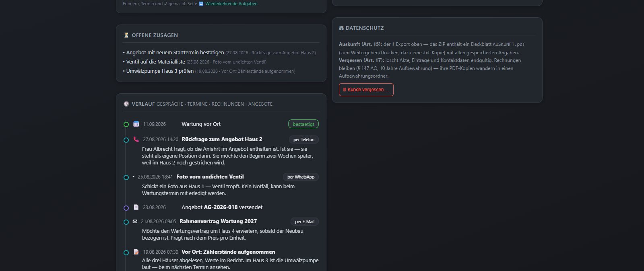Open the 'Wartung vor Ort' entry title
This screenshot has height=271, width=644.
click(201, 124)
